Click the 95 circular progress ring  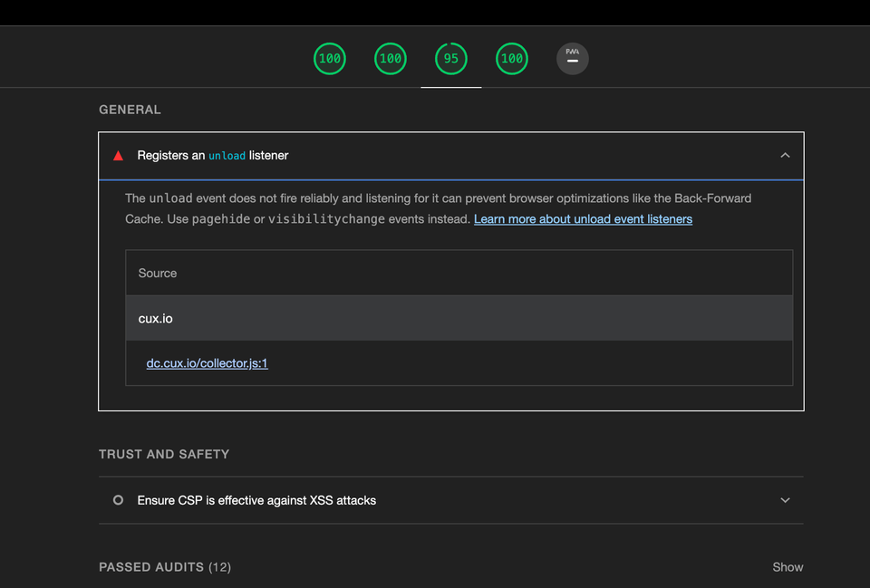click(x=450, y=58)
